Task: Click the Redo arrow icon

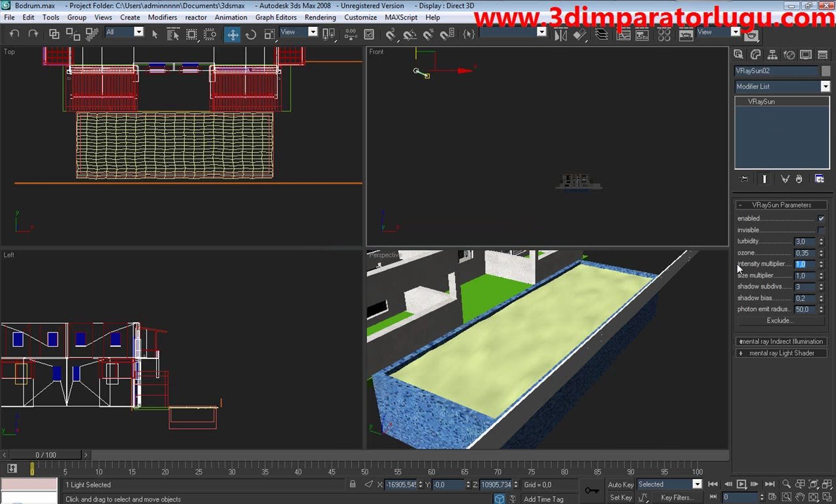Action: (x=33, y=34)
